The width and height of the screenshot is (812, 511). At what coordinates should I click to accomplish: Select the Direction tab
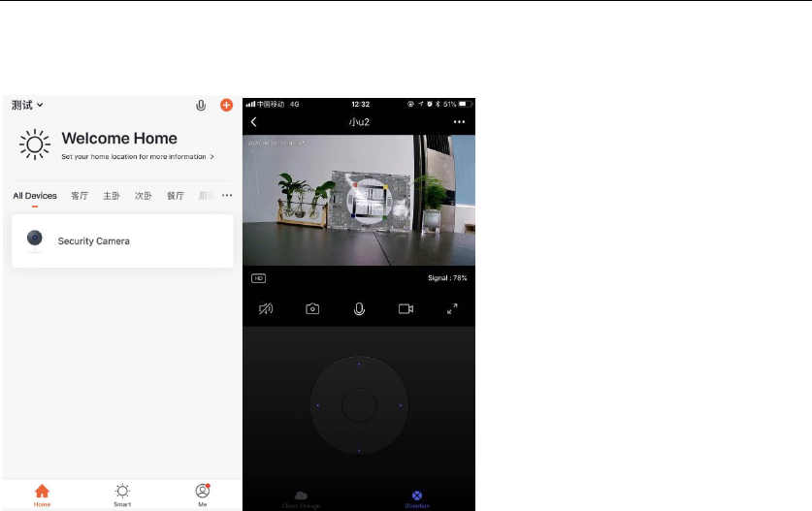(417, 499)
